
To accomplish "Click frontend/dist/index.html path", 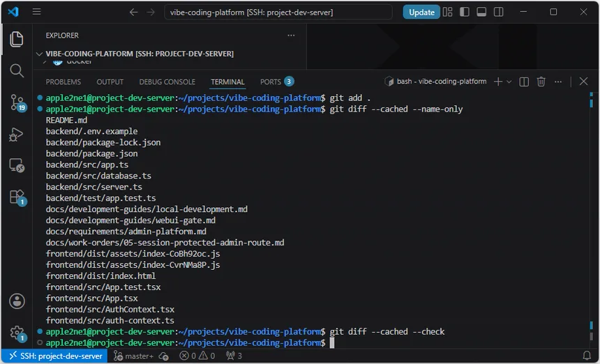I will click(101, 276).
